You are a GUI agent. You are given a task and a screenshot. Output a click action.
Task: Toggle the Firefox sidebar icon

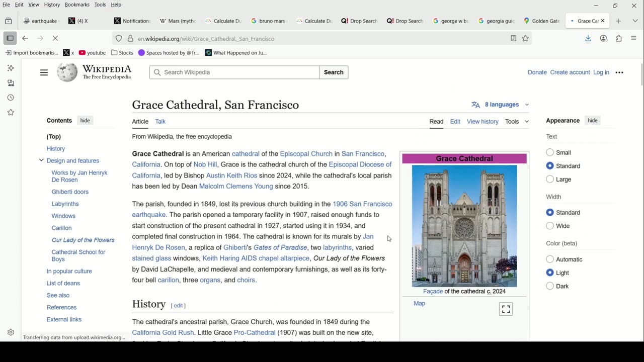(x=10, y=38)
